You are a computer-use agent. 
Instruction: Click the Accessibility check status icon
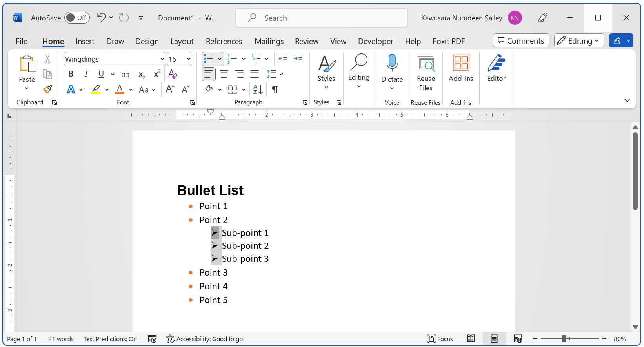pos(170,339)
